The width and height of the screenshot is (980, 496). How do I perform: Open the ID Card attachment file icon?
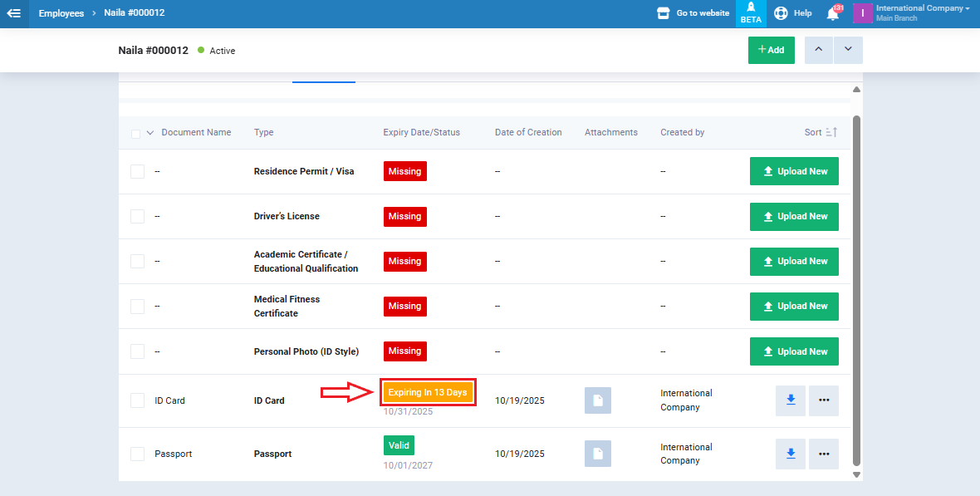tap(597, 400)
